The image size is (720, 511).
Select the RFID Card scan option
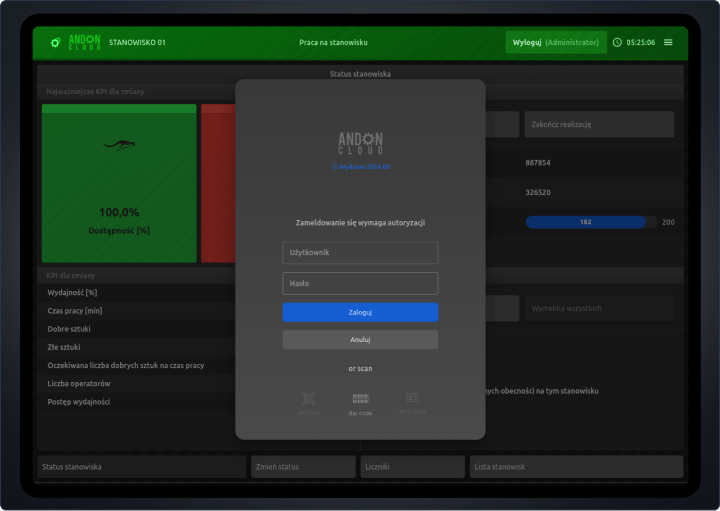[412, 402]
